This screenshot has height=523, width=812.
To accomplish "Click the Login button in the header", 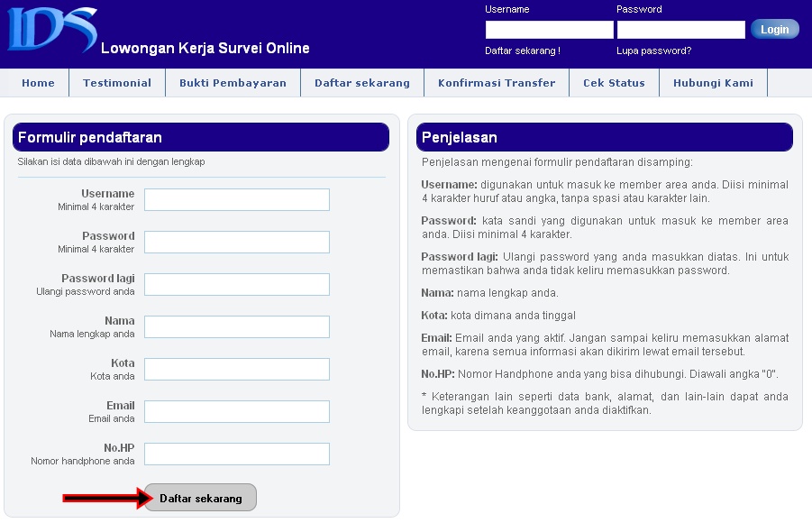I will pos(775,30).
